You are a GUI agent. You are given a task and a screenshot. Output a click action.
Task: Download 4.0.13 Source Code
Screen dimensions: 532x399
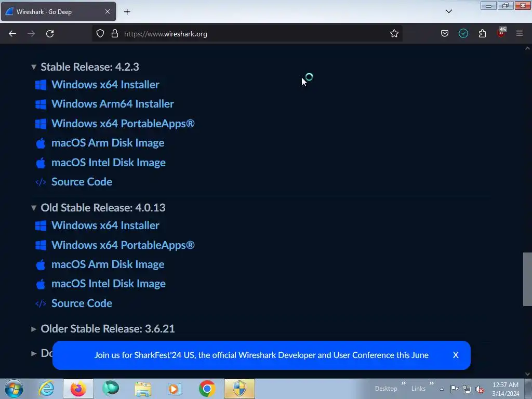coord(82,303)
